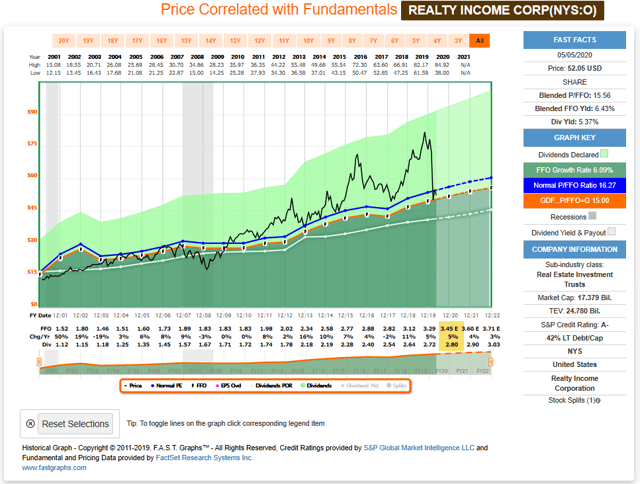
Task: Toggle Dividends POR legend item
Action: 271,386
